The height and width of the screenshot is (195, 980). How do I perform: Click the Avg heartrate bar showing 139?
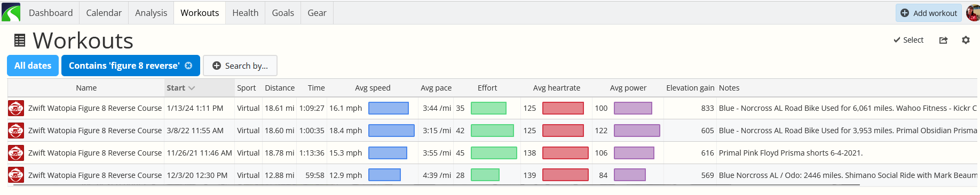pos(565,175)
